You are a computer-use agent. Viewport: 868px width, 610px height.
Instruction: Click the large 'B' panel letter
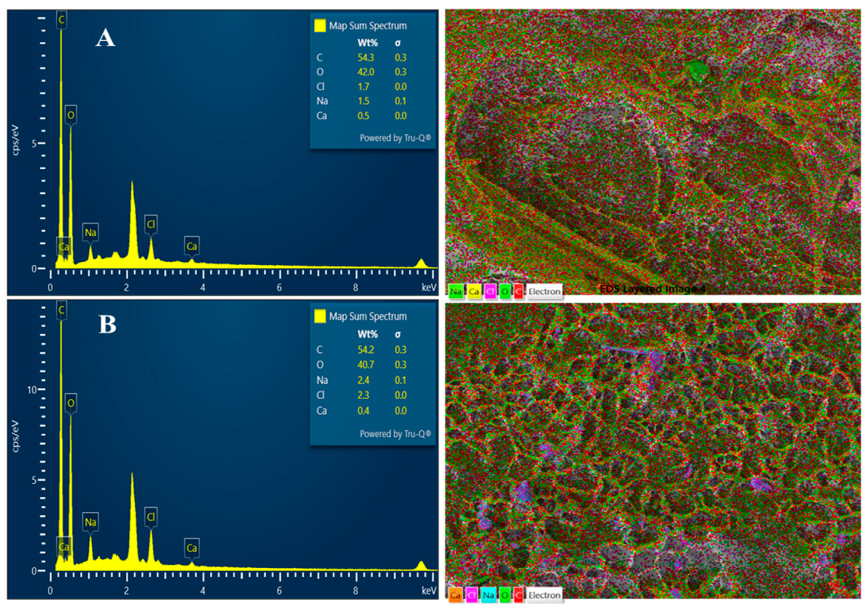108,325
